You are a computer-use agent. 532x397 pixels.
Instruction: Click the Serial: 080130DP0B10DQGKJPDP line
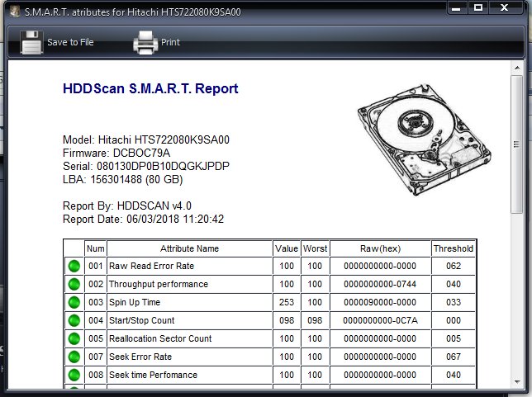146,166
